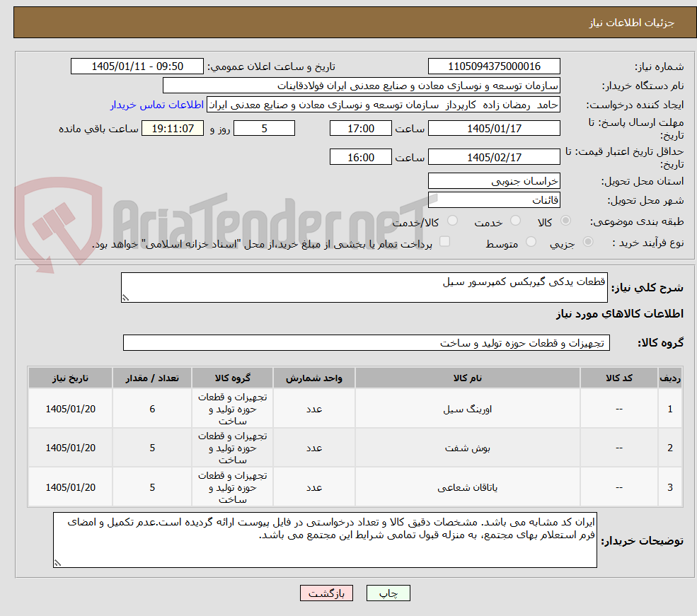The image size is (697, 616).
Task: Click the goods group field تجهیزات و قطعات
Action: click(x=367, y=343)
